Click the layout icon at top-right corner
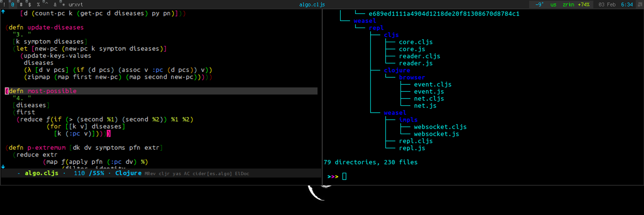Screen dimensions: 644x215 (639, 4)
